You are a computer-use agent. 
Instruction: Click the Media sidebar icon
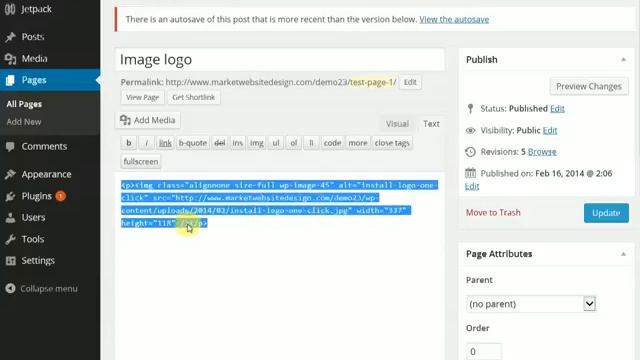tap(10, 59)
